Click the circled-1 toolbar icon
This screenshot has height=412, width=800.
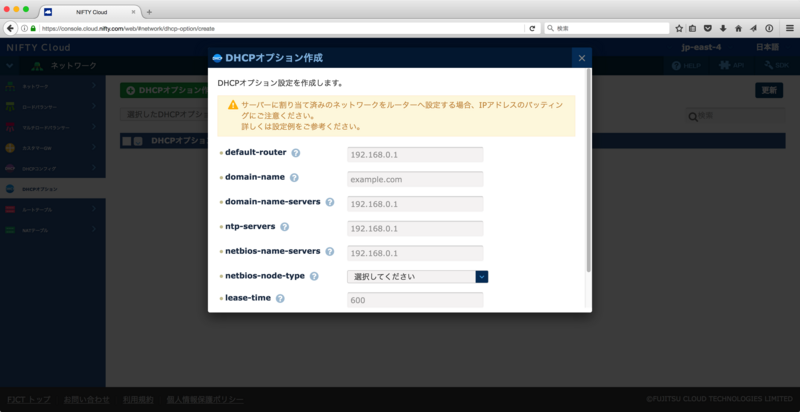pyautogui.click(x=768, y=29)
